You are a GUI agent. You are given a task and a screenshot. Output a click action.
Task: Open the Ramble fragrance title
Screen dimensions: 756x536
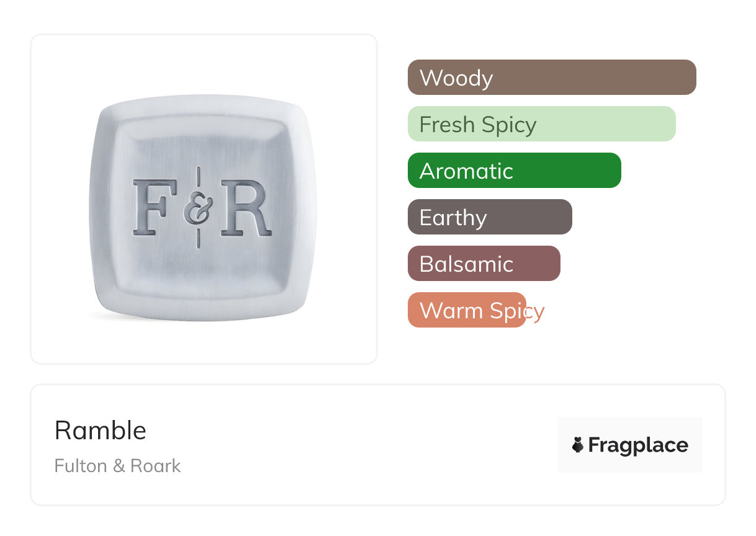click(x=101, y=431)
